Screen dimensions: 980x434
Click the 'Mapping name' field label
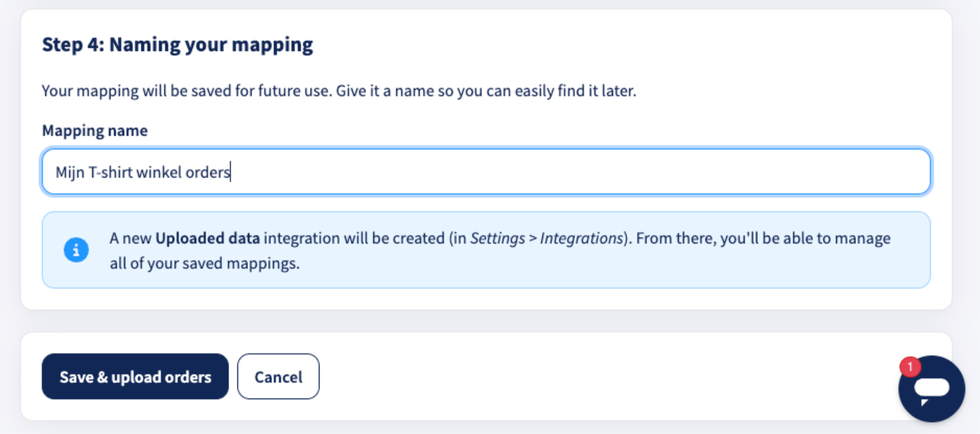(x=95, y=131)
